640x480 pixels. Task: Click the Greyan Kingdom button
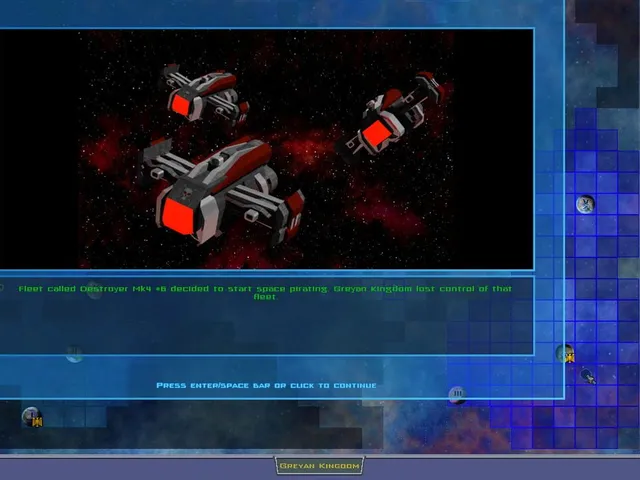(319, 466)
